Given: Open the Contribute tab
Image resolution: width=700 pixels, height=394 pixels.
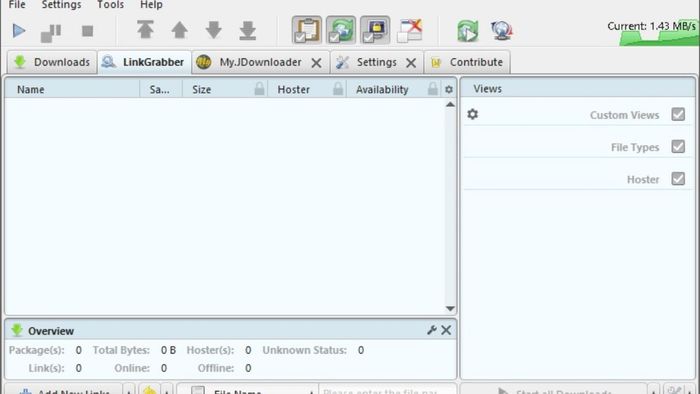Looking at the screenshot, I should [467, 62].
